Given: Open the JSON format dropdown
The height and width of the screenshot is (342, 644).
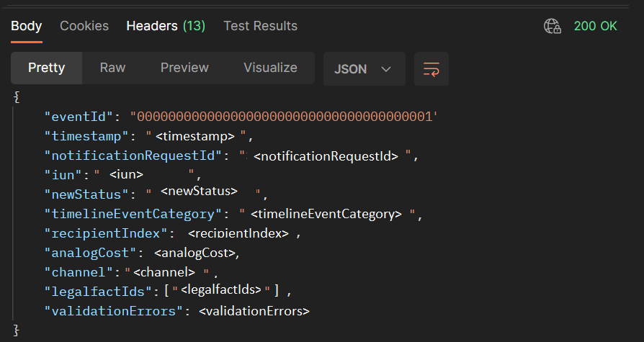Looking at the screenshot, I should (x=364, y=69).
